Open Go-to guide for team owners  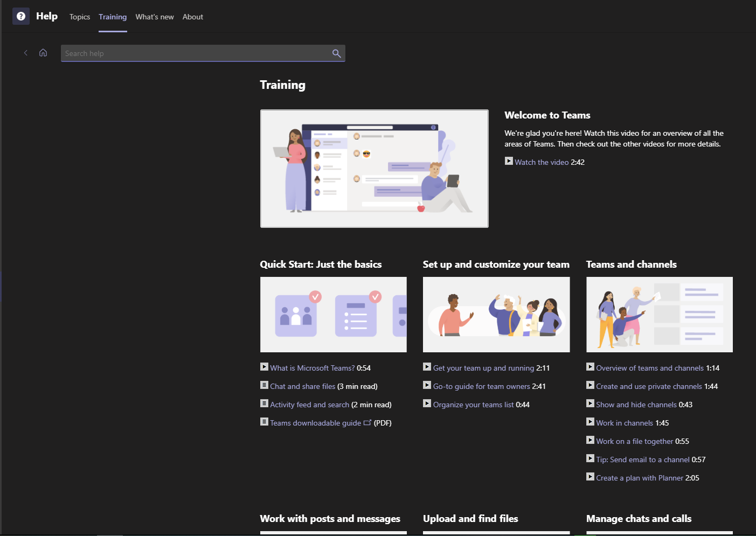(x=481, y=386)
